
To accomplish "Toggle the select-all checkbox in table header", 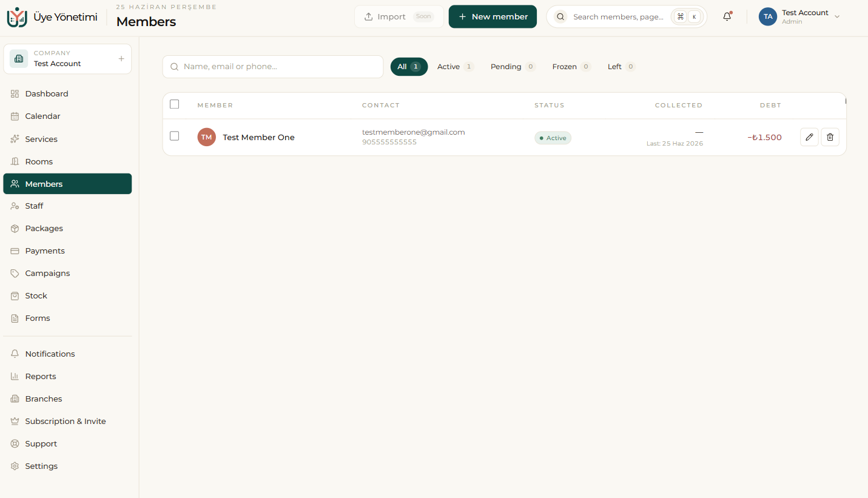I will tap(175, 104).
